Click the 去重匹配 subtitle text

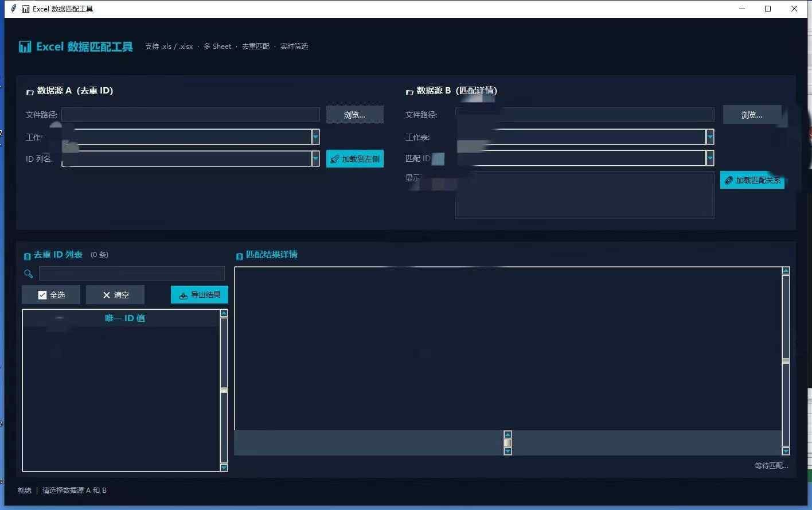256,46
